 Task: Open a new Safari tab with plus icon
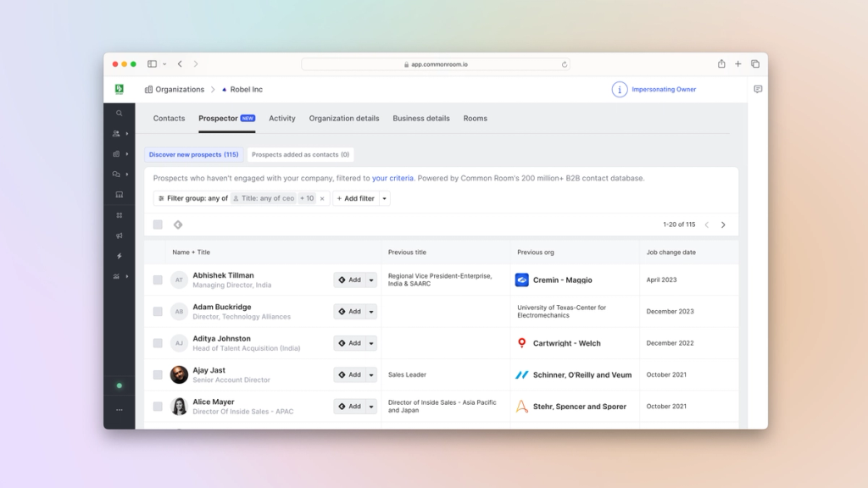click(x=738, y=64)
